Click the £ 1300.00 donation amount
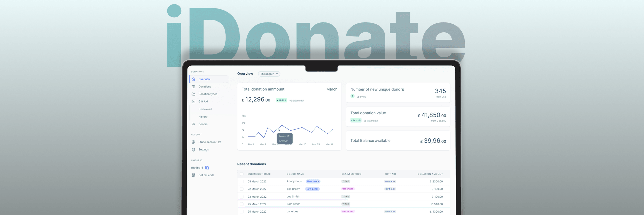 pyautogui.click(x=436, y=212)
